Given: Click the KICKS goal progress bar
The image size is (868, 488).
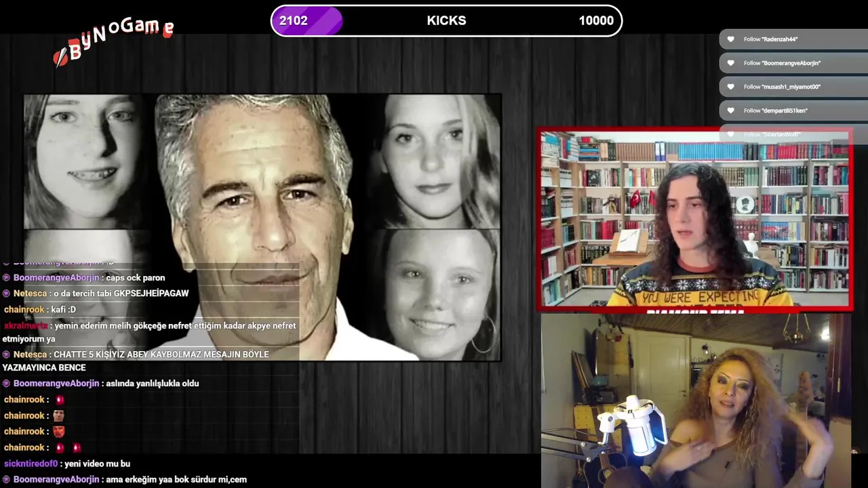Looking at the screenshot, I should (446, 20).
